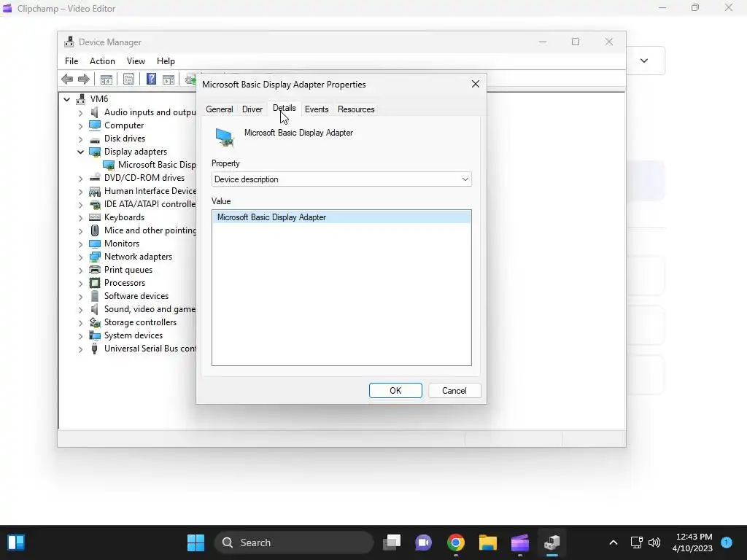This screenshot has width=747, height=560.
Task: Open Clipchamp from the taskbar
Action: [x=519, y=542]
